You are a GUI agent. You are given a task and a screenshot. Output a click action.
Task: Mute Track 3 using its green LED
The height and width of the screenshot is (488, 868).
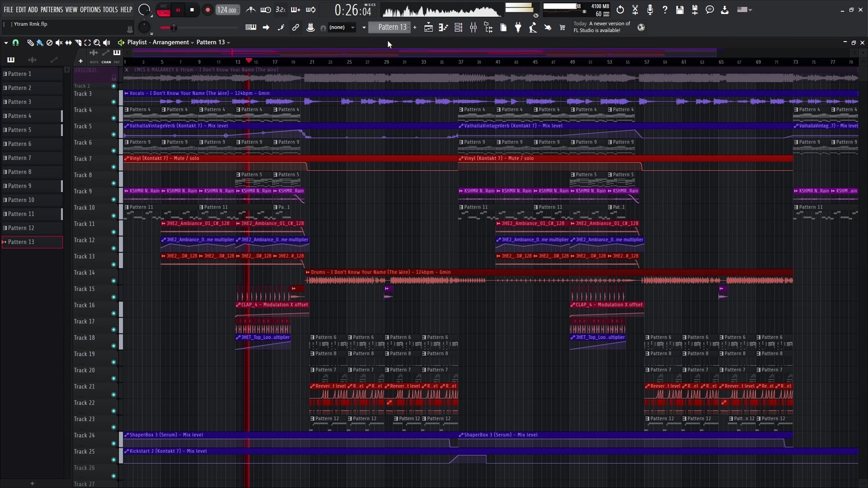(x=113, y=102)
